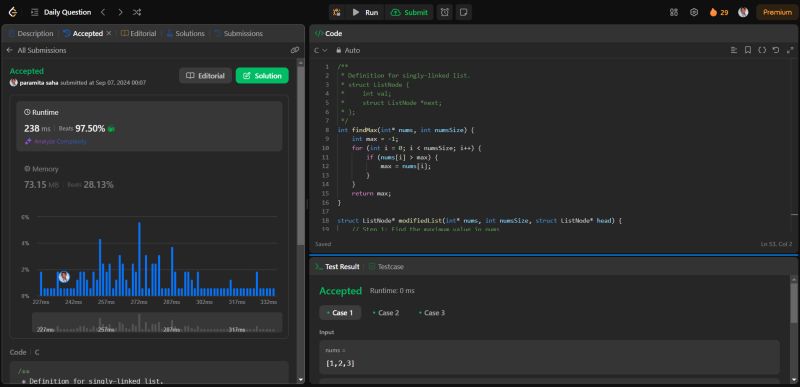The height and width of the screenshot is (387, 800).
Task: Click the 'Runtime: 0 ms' text
Action: point(392,291)
